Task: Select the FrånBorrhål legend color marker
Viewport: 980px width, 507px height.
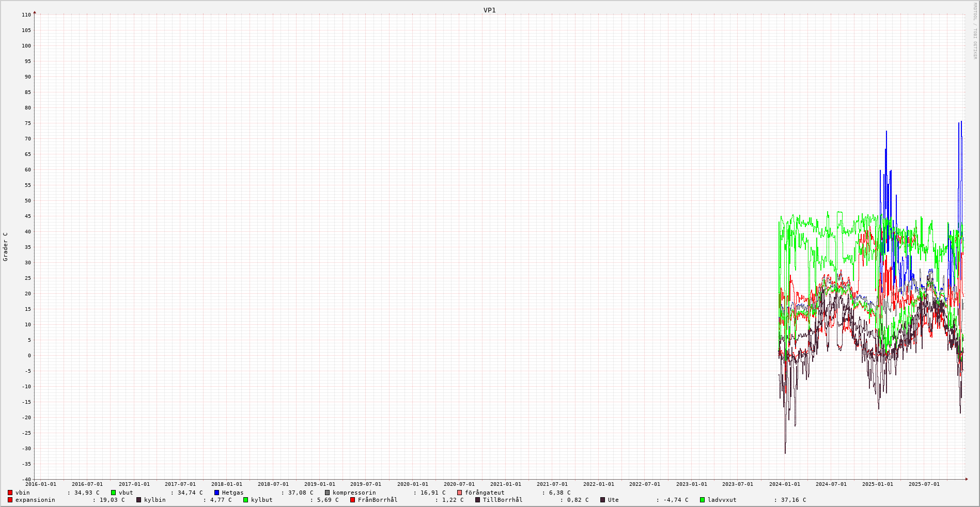Action: 353,500
